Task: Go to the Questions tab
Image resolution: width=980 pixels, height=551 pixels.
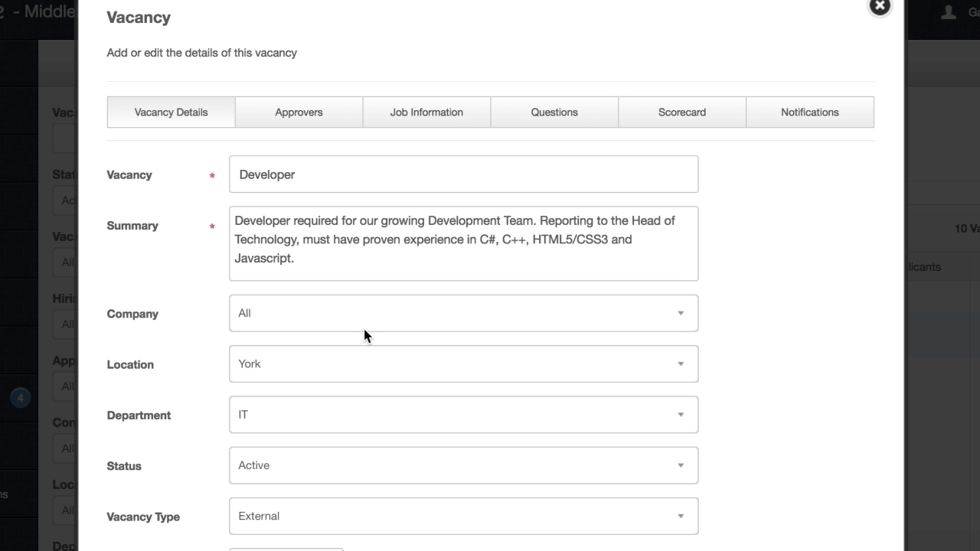Action: click(554, 112)
